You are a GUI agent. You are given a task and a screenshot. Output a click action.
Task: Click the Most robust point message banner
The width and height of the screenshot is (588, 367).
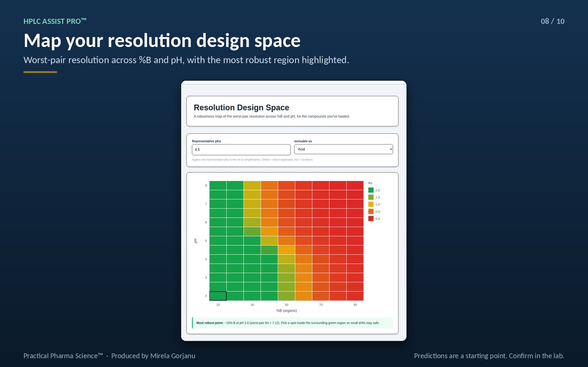coord(292,323)
